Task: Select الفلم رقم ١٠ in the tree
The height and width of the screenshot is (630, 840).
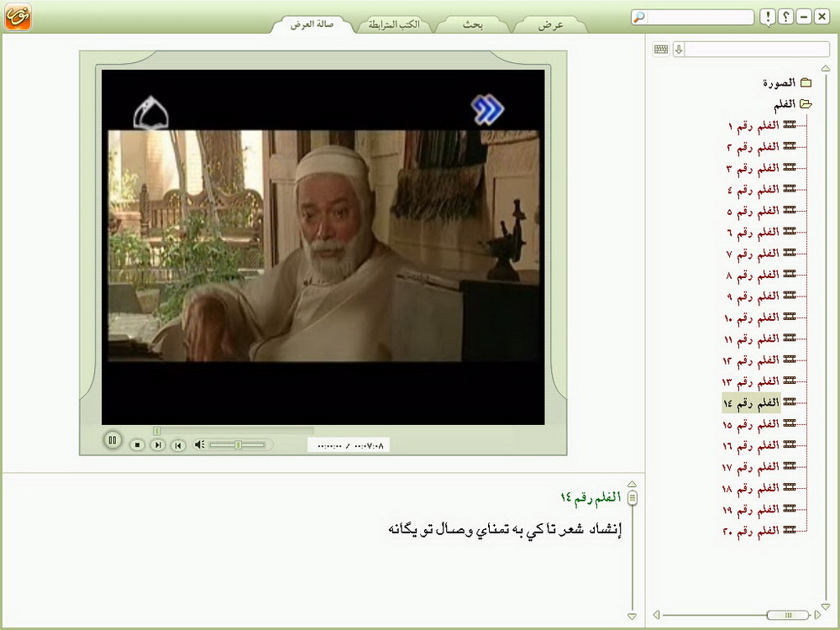Action: point(752,318)
